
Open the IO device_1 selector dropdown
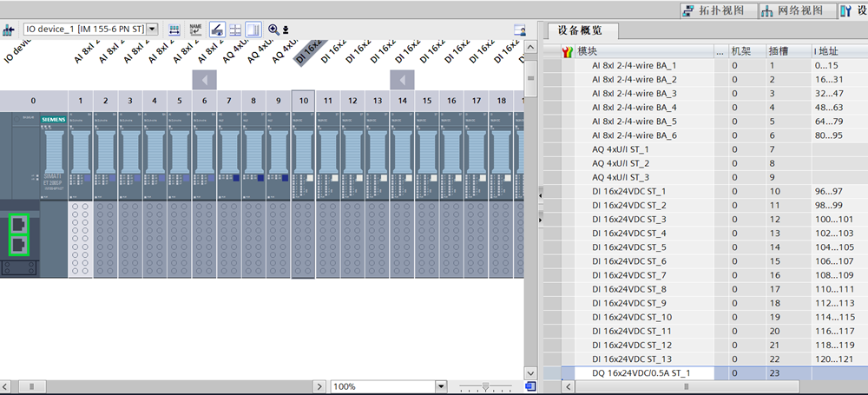click(x=153, y=29)
